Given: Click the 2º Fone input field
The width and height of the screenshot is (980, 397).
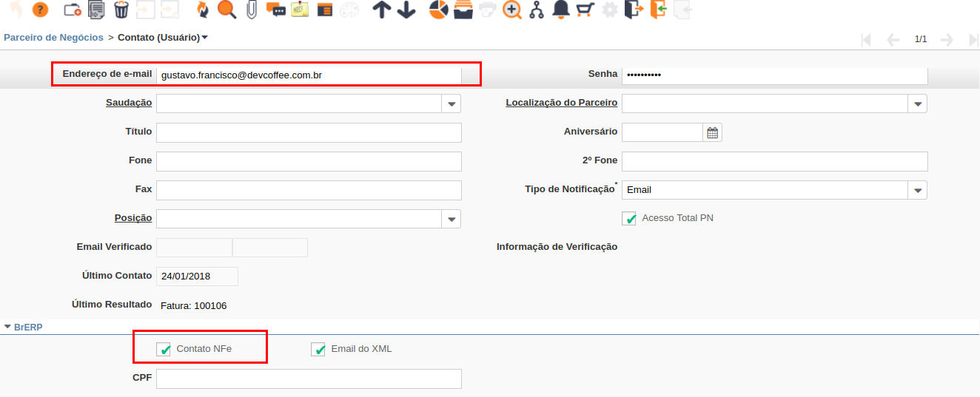Looking at the screenshot, I should coord(774,161).
